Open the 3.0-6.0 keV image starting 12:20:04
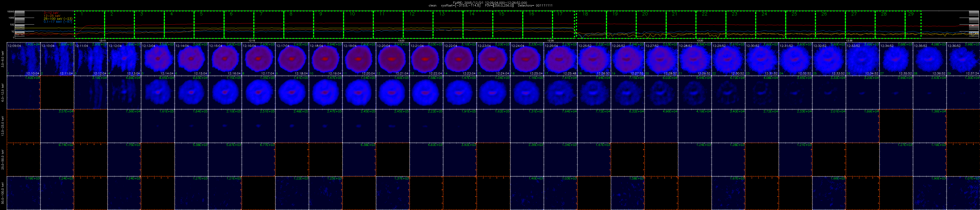This screenshot has height=210, width=980. (x=393, y=59)
